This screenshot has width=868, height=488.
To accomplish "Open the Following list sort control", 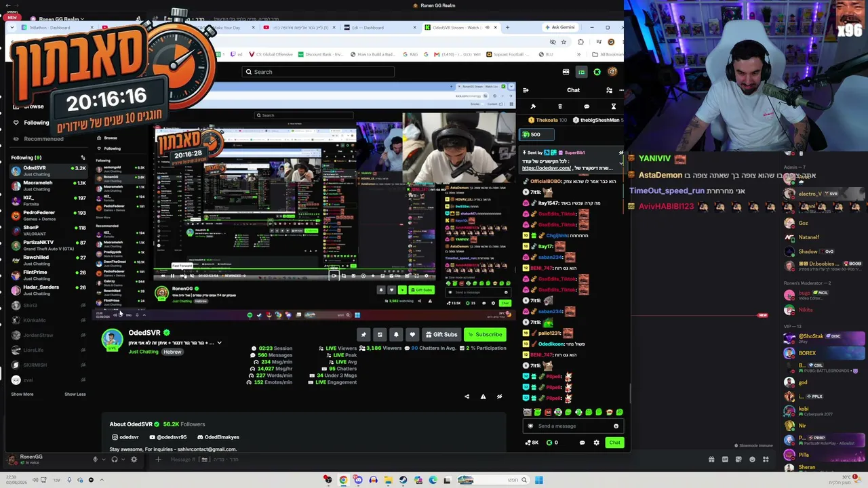I will 83,158.
